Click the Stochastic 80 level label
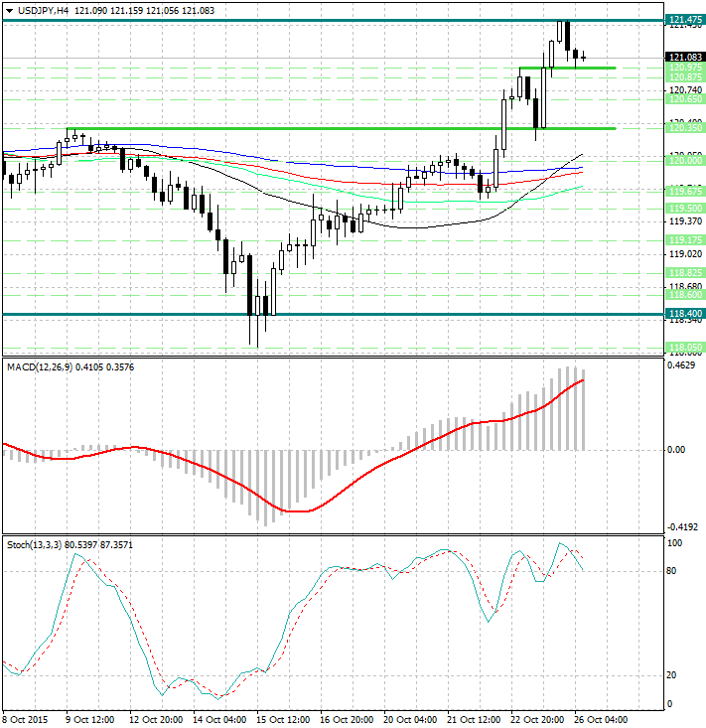The width and height of the screenshot is (706, 728). (x=671, y=571)
